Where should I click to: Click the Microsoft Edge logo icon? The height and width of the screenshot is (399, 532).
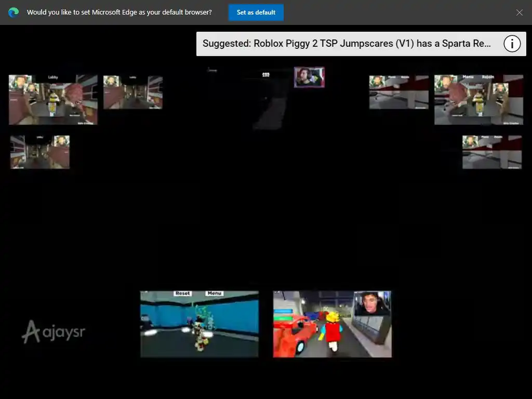click(x=14, y=12)
